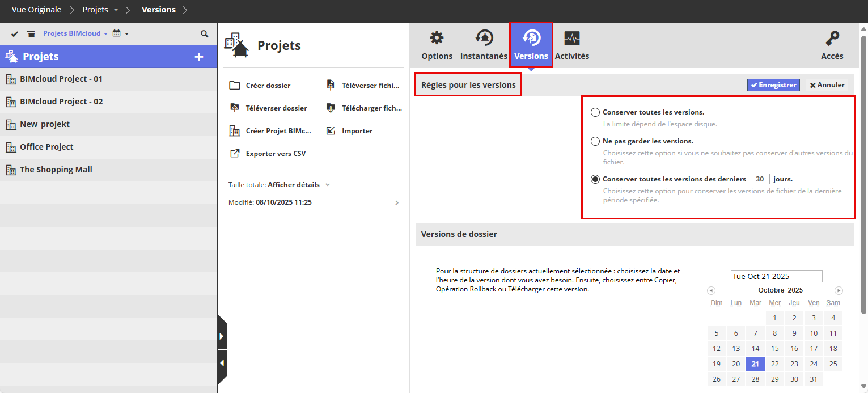Click the chevron after Versions breadcrumb
The width and height of the screenshot is (868, 393).
[x=185, y=10]
